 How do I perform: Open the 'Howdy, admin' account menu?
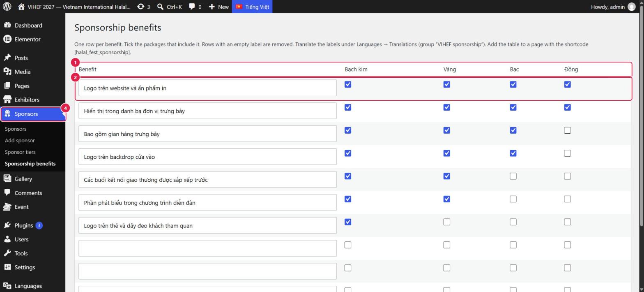coord(613,7)
